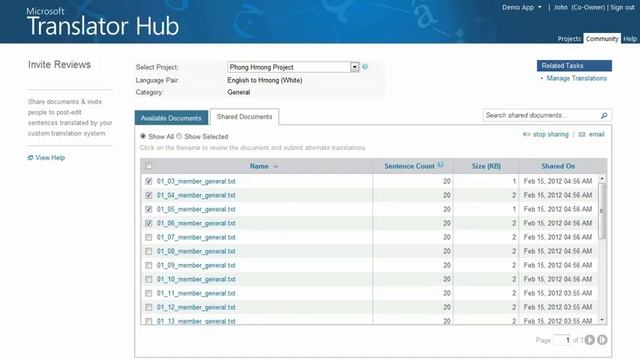Open 01_12_member_general.txt file
The height and width of the screenshot is (360, 640).
(x=196, y=307)
